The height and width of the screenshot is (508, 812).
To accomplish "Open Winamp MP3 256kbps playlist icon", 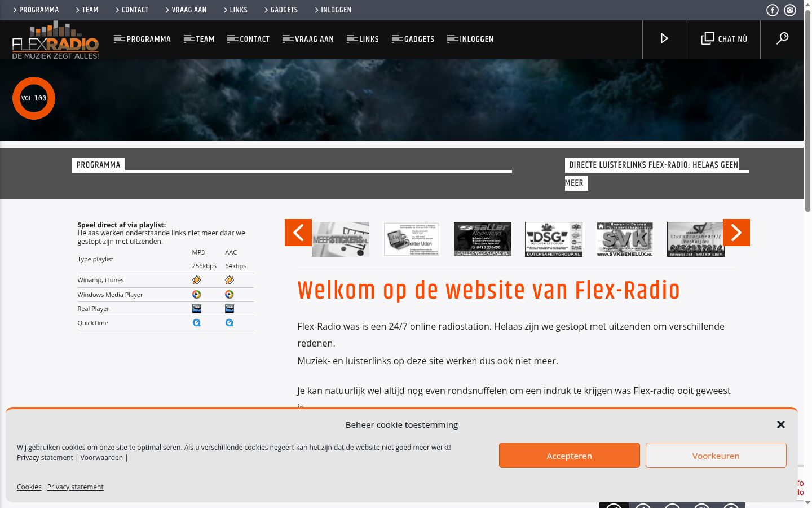I will point(197,280).
